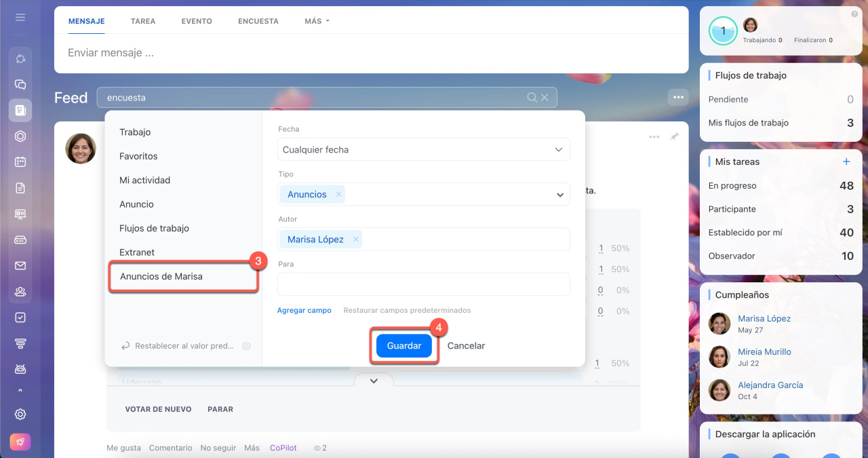Image resolution: width=868 pixels, height=458 pixels.
Task: Remove Marisa López from Autor field
Action: pos(355,240)
